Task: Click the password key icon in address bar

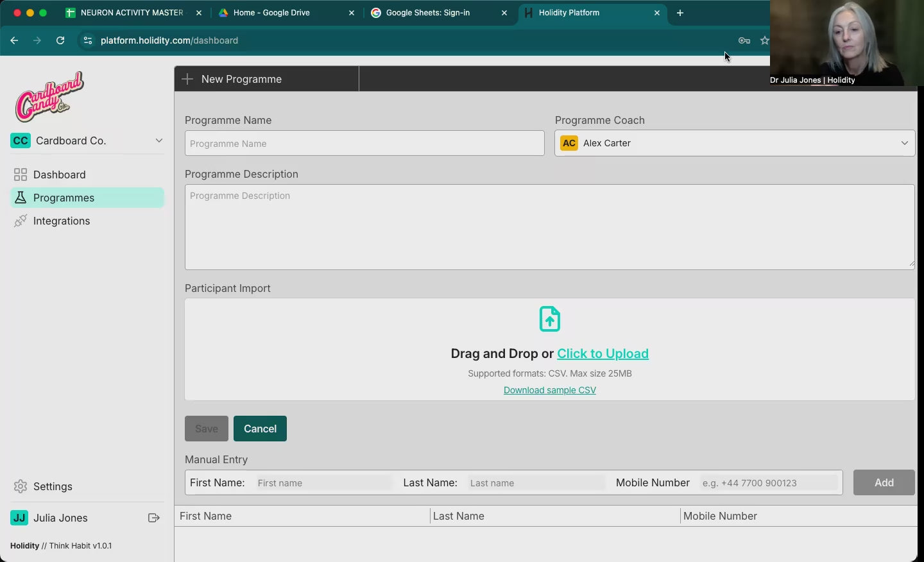Action: point(744,40)
